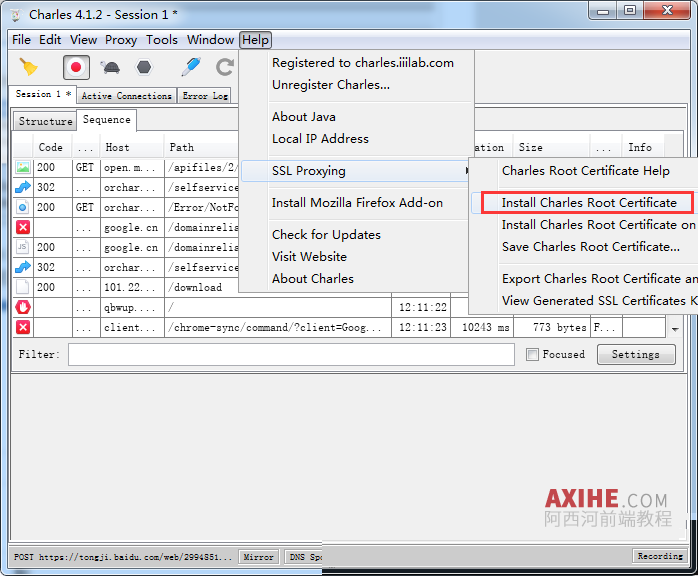698x576 pixels.
Task: Open the File menu
Action: point(21,40)
